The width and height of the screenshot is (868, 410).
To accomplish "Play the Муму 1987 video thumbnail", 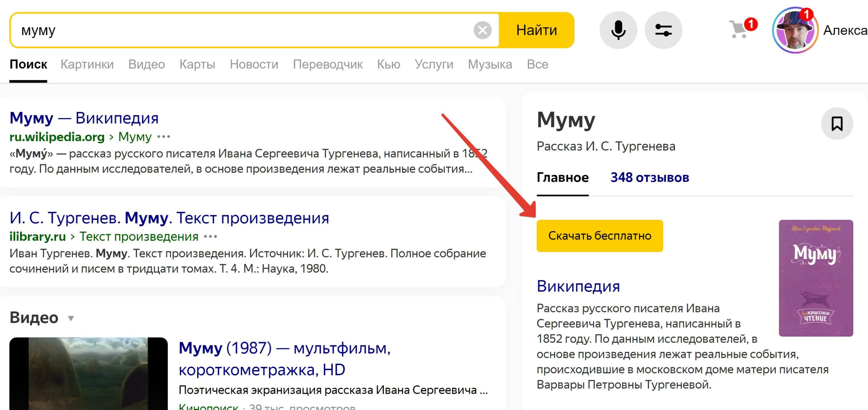I will point(88,373).
